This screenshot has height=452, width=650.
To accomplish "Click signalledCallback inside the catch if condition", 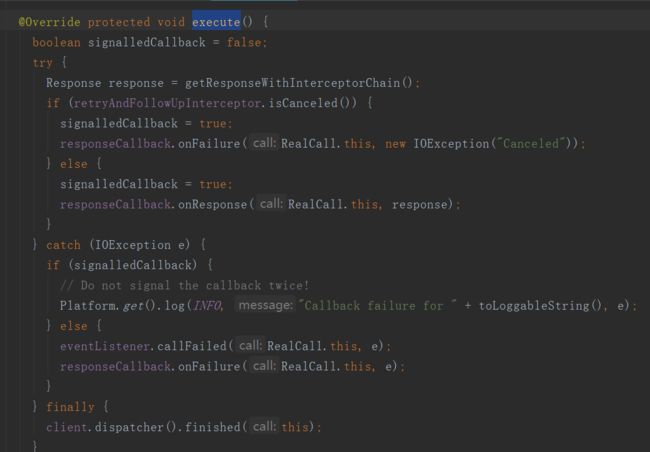I will click(x=133, y=265).
